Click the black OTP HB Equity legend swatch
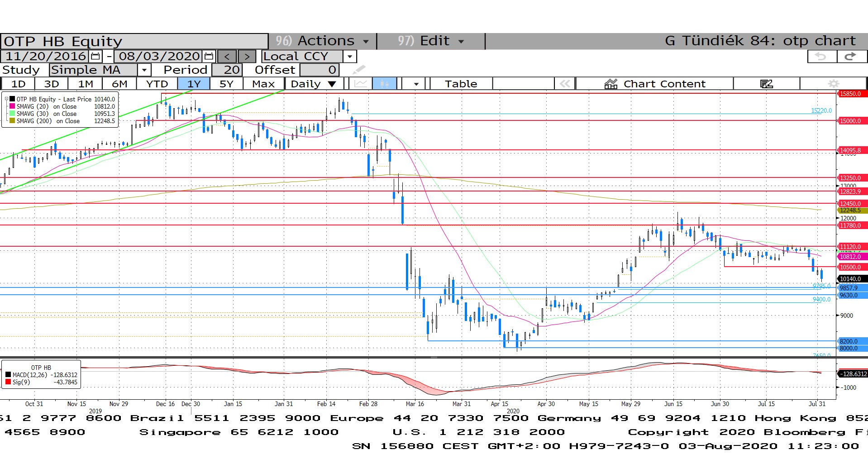 pyautogui.click(x=12, y=99)
